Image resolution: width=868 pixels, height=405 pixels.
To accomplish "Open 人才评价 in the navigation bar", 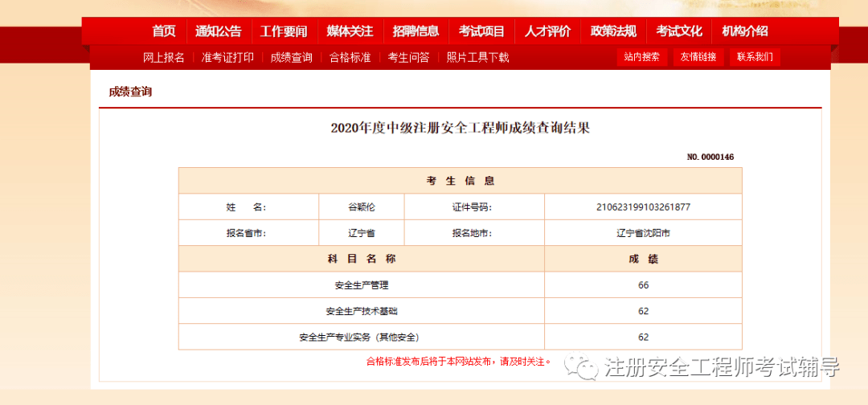I will 547,31.
